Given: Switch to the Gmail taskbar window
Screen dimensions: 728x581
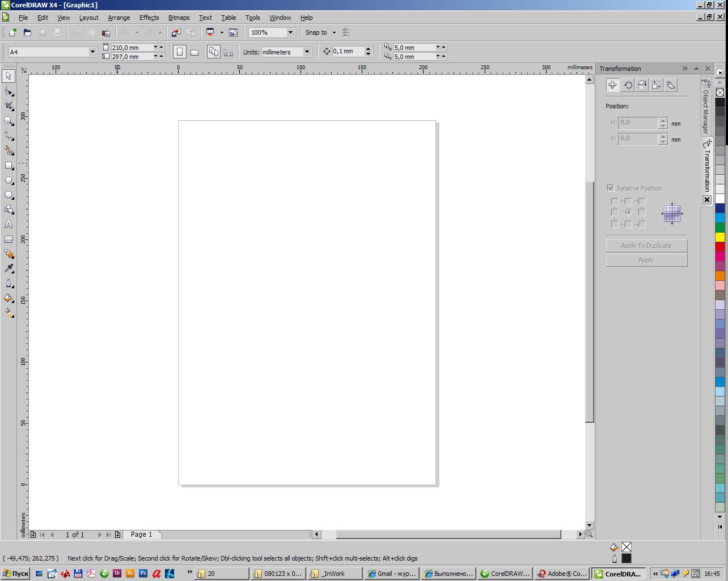Looking at the screenshot, I should tap(392, 574).
